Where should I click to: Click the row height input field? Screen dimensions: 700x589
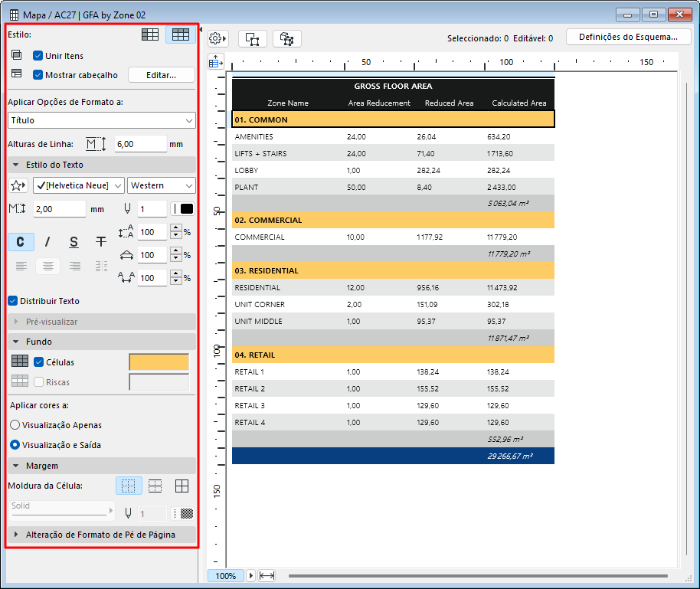pyautogui.click(x=140, y=144)
